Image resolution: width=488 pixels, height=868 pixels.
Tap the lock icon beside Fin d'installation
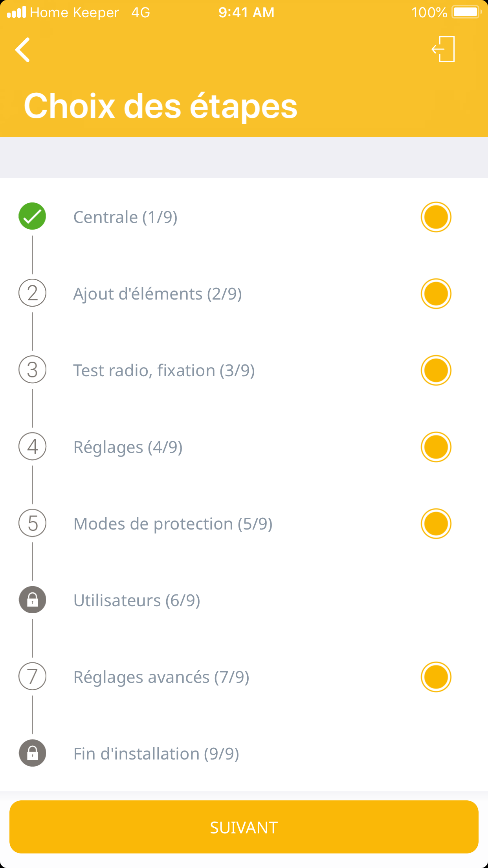click(x=32, y=753)
